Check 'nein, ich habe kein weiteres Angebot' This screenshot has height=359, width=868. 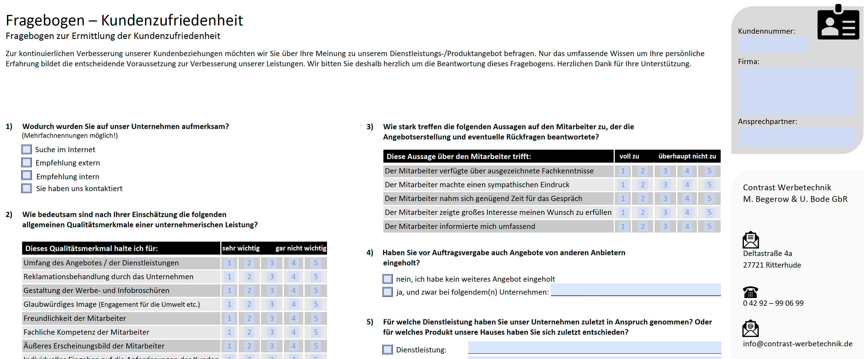(x=388, y=279)
